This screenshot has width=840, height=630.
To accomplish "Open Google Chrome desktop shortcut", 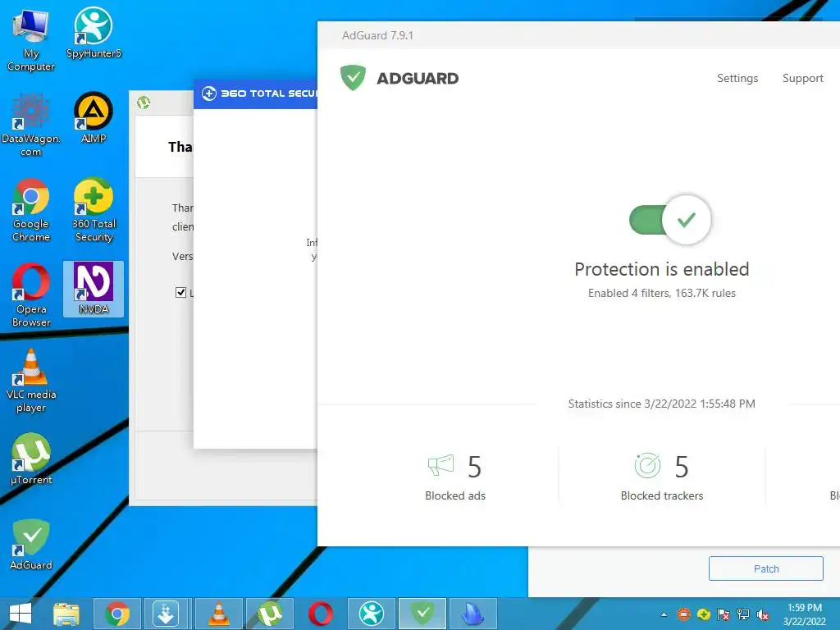I will tap(30, 210).
